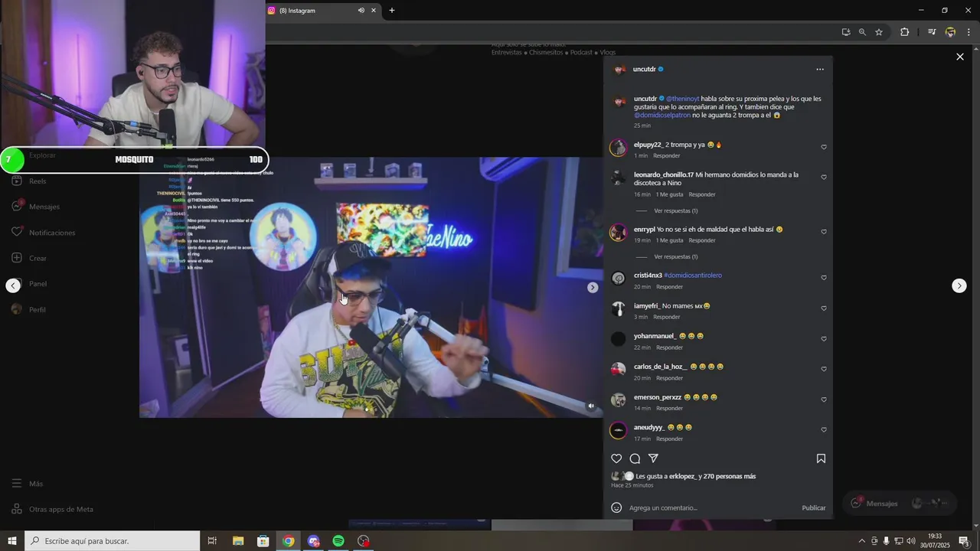Open @theninoyt mention link

682,99
